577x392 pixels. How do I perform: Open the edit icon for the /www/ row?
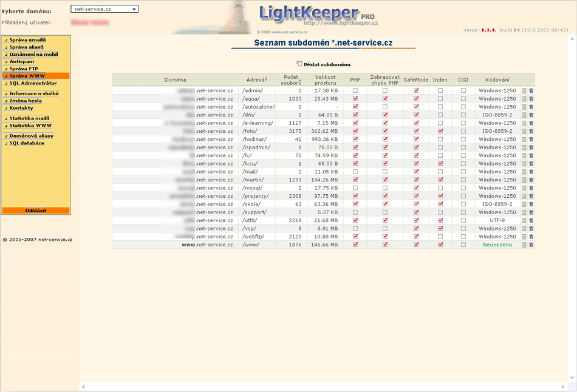pos(524,245)
